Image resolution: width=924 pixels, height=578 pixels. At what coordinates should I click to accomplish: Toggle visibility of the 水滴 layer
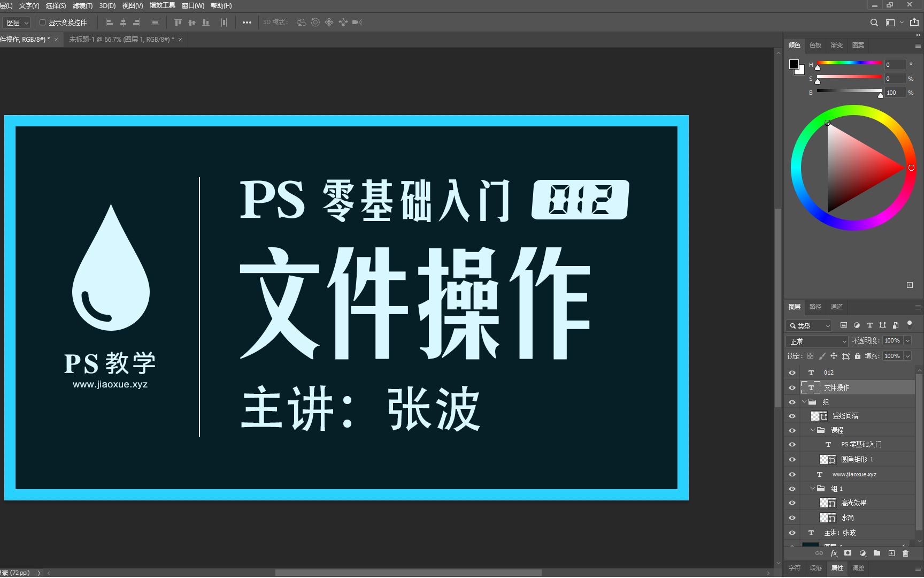click(x=792, y=518)
